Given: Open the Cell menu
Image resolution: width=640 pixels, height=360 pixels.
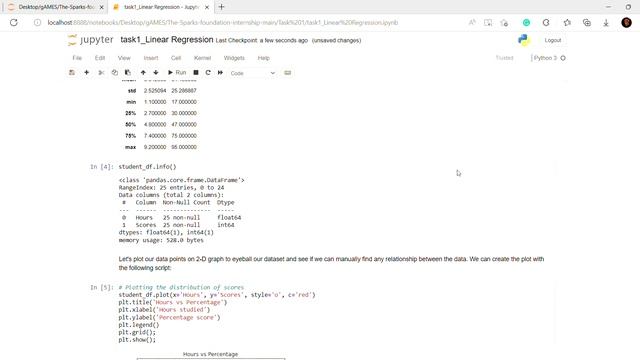Looking at the screenshot, I should (176, 58).
